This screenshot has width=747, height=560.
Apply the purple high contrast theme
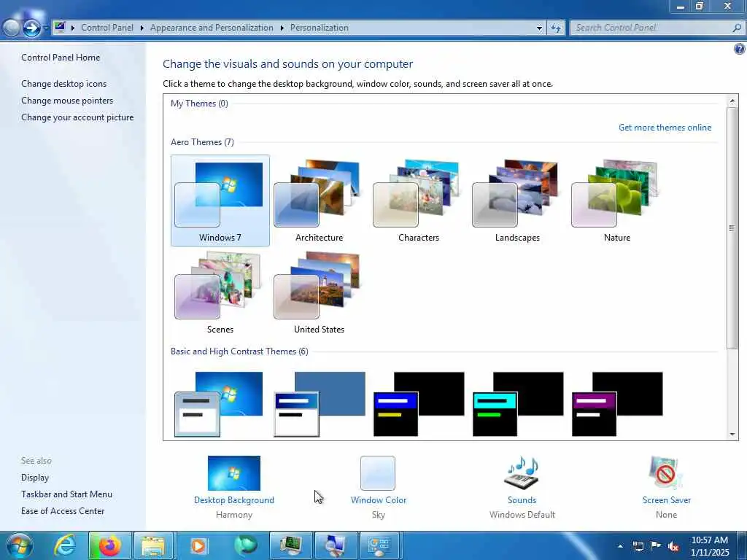point(617,404)
